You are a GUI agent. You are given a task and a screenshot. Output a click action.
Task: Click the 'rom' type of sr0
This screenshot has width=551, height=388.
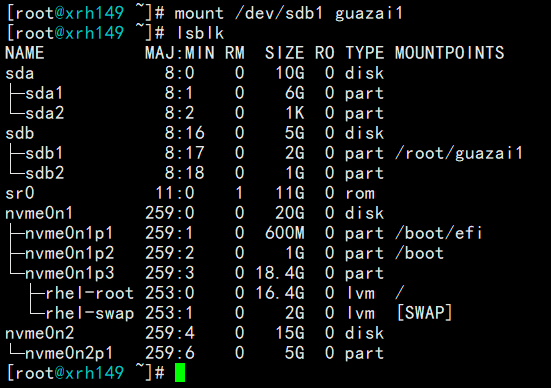point(360,194)
